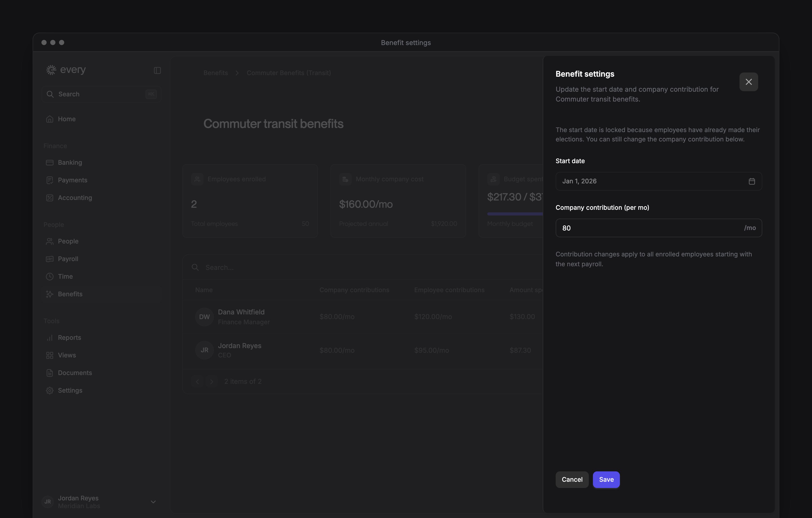Image resolution: width=812 pixels, height=518 pixels.
Task: Click the budget spent progress bar
Action: pos(515,214)
